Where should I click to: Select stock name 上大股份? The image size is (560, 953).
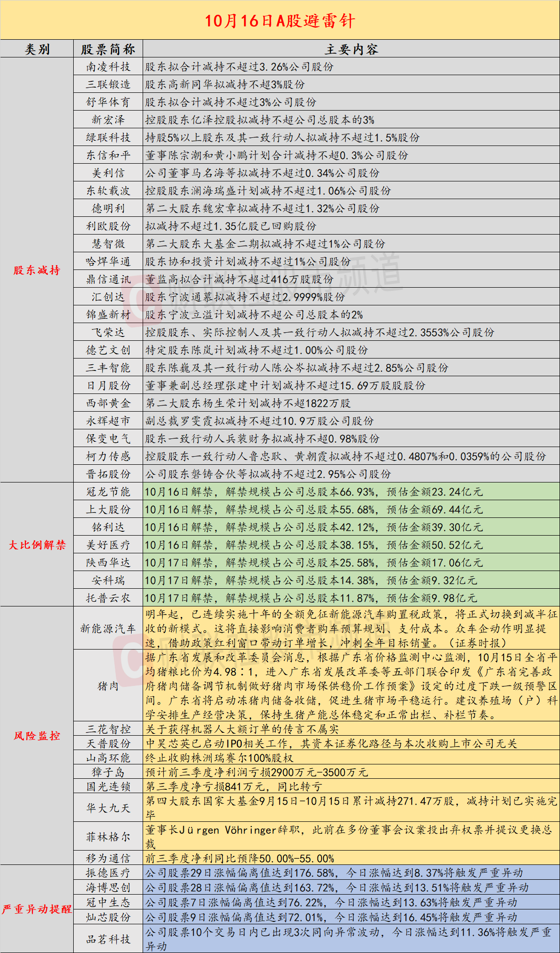point(108,509)
